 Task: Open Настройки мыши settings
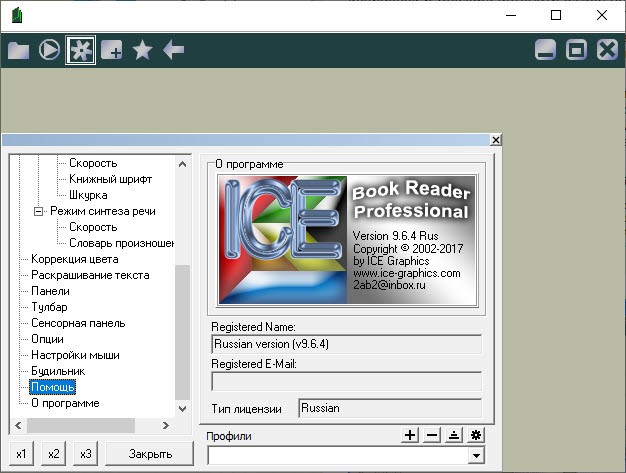point(75,355)
